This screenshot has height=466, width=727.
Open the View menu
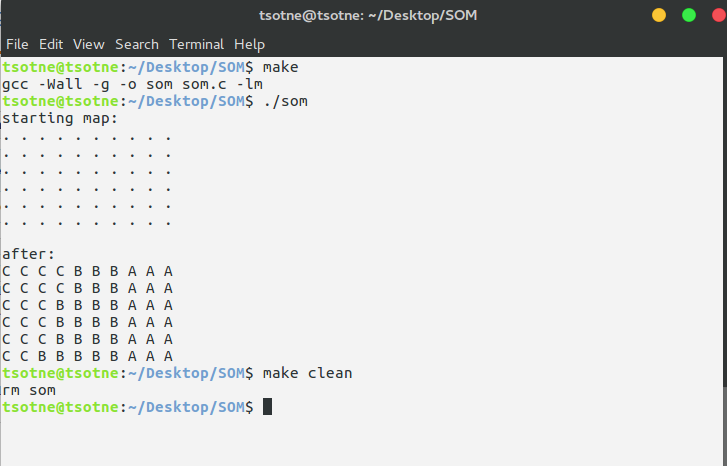coord(89,44)
